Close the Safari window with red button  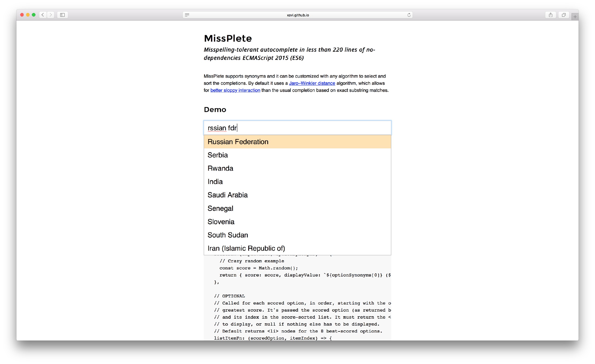(22, 15)
